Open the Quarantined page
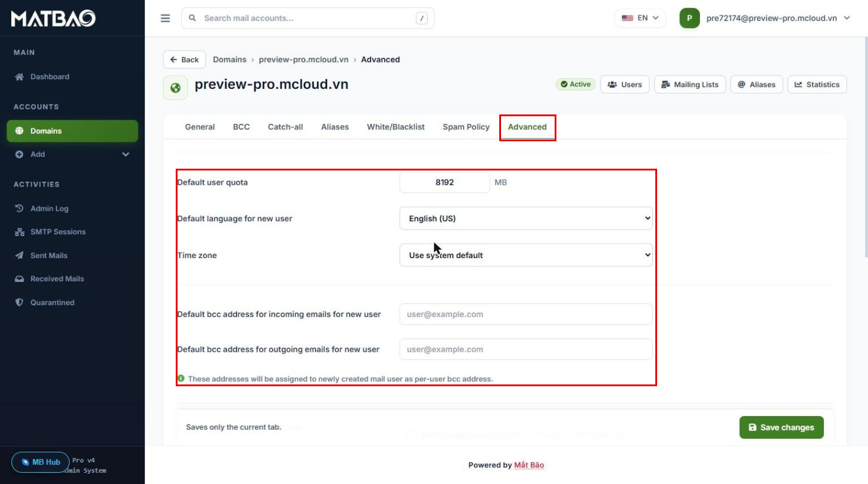868x484 pixels. (72, 303)
